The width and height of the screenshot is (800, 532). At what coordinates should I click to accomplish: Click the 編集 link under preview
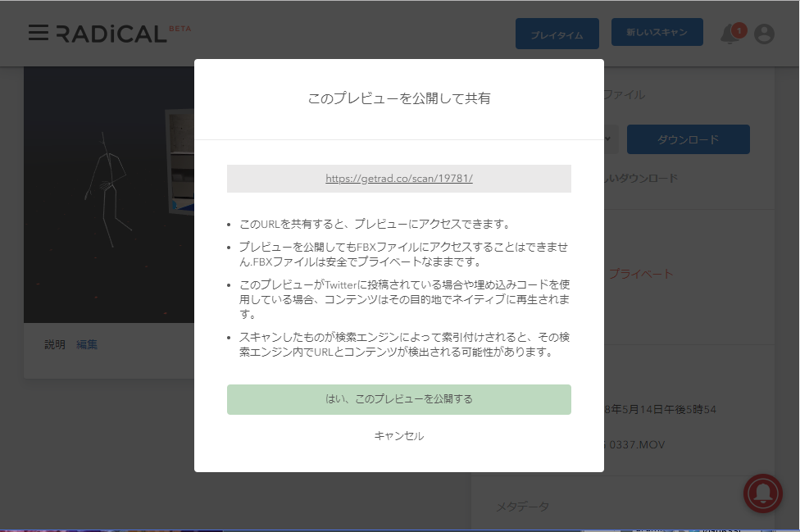tap(87, 345)
